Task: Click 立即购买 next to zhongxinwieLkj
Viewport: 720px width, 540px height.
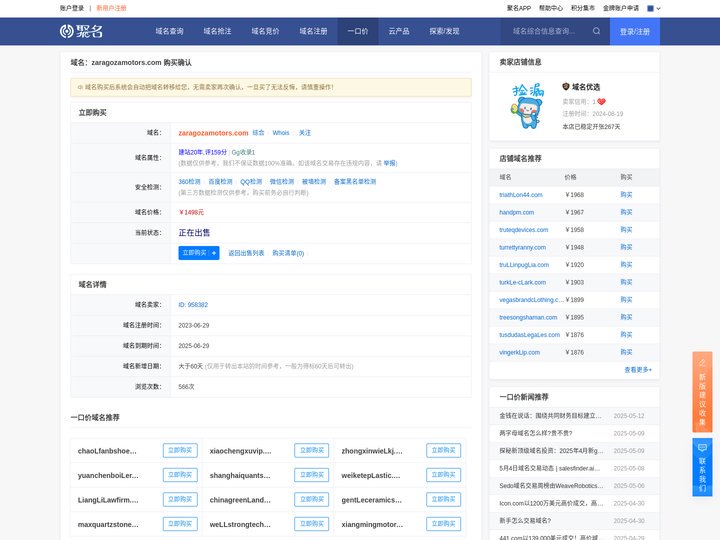Action: point(444,450)
